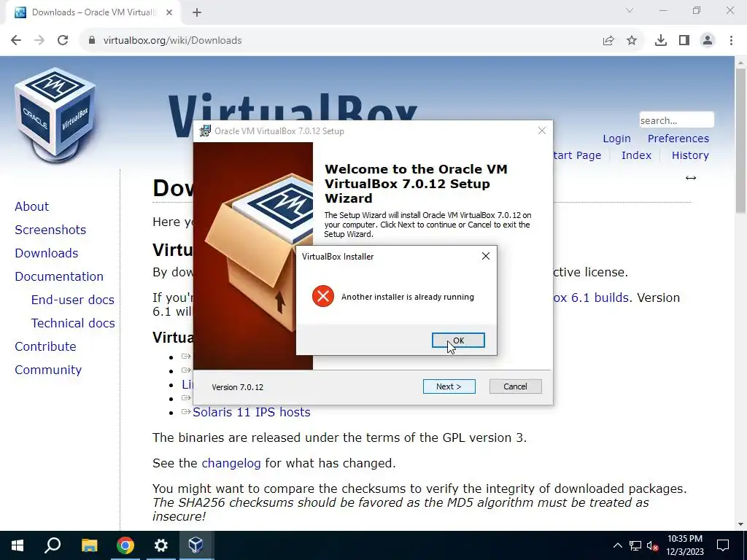Viewport: 747px width, 560px height.
Task: Open the History link
Action: click(690, 155)
